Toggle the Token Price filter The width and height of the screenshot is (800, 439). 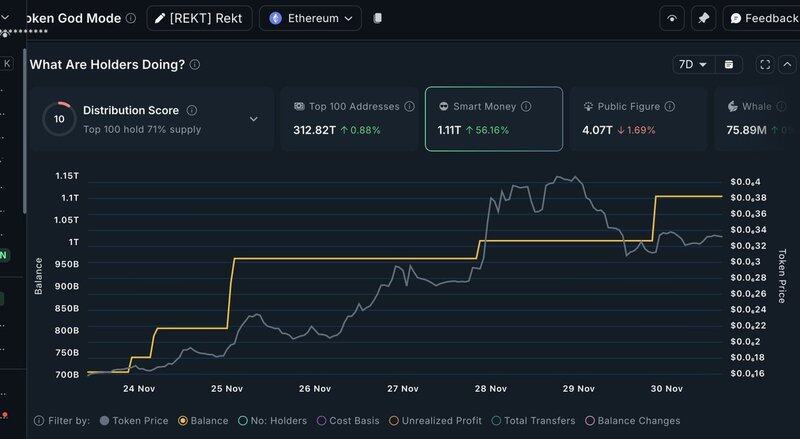coord(133,421)
